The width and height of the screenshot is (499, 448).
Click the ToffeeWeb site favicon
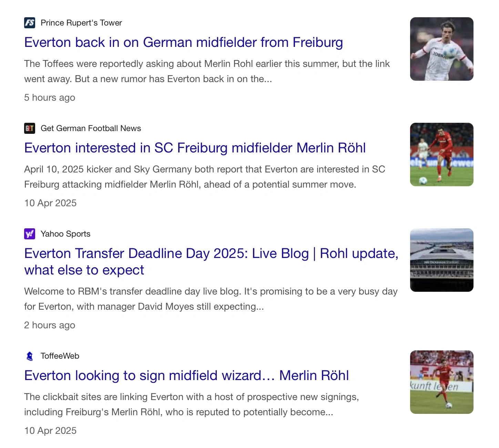tap(30, 356)
